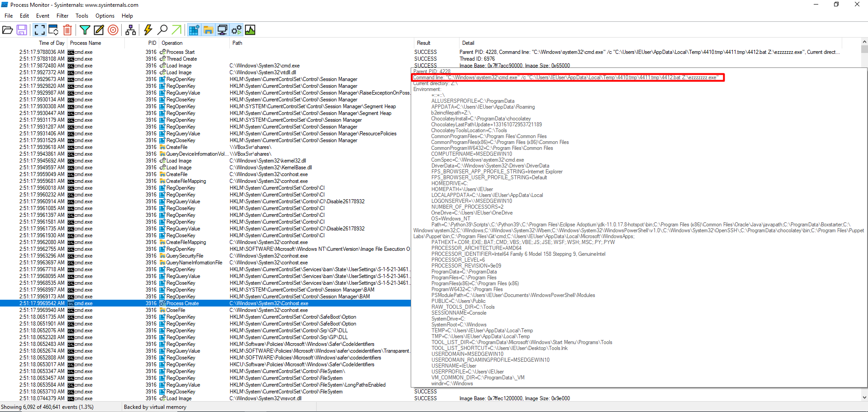The height and width of the screenshot is (412, 868).
Task: Click the ResourcePolicies registry path
Action: [x=313, y=134]
